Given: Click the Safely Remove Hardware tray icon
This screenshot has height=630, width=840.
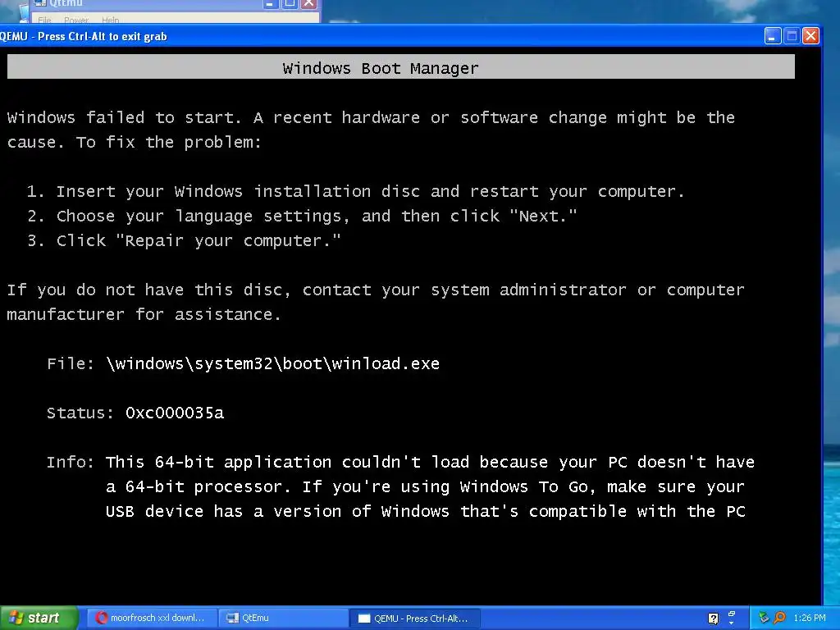Looking at the screenshot, I should (x=764, y=618).
